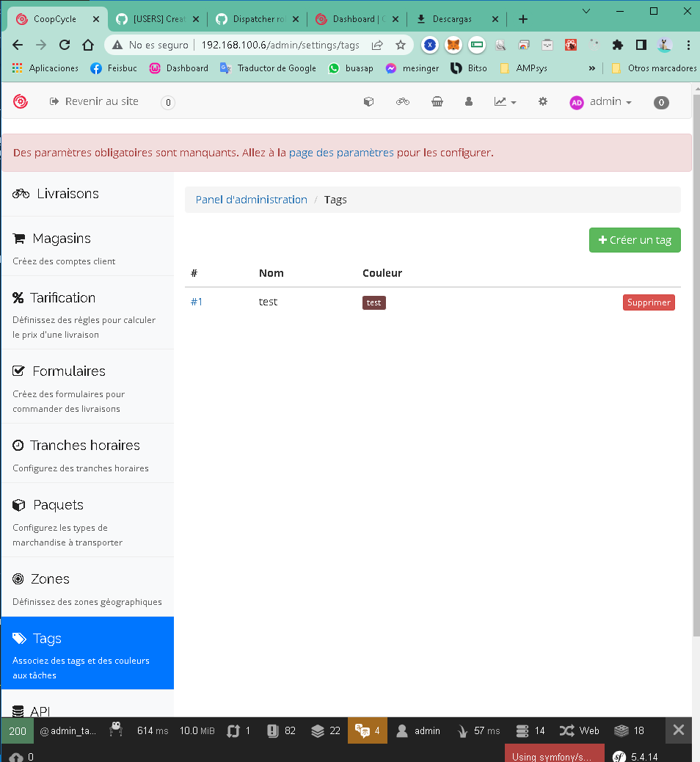This screenshot has width=700, height=762.
Task: Open the translation panel showing 4
Action: (x=368, y=730)
